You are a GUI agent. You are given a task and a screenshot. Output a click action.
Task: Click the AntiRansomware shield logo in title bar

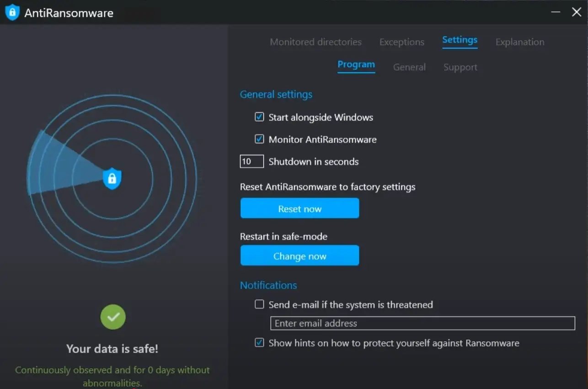[x=12, y=12]
